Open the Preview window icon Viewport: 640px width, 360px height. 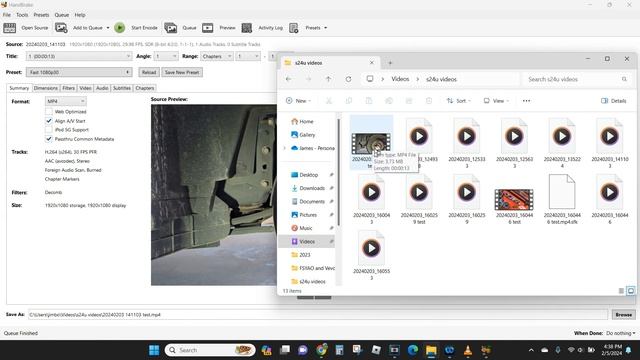pyautogui.click(x=207, y=28)
